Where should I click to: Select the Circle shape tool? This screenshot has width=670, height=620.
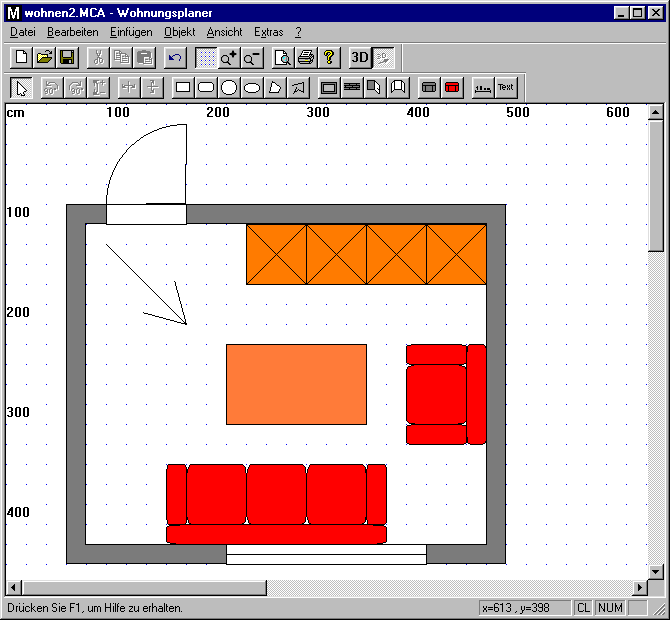click(x=229, y=88)
